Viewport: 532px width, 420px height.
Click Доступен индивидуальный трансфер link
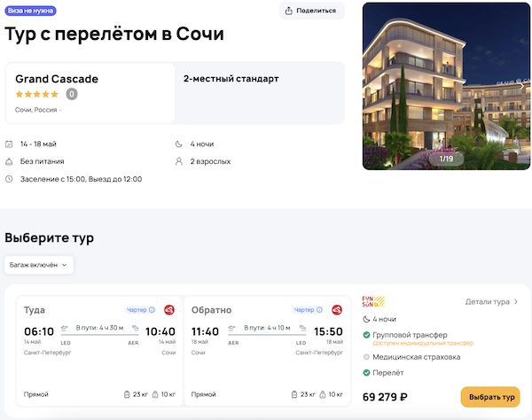[416, 343]
